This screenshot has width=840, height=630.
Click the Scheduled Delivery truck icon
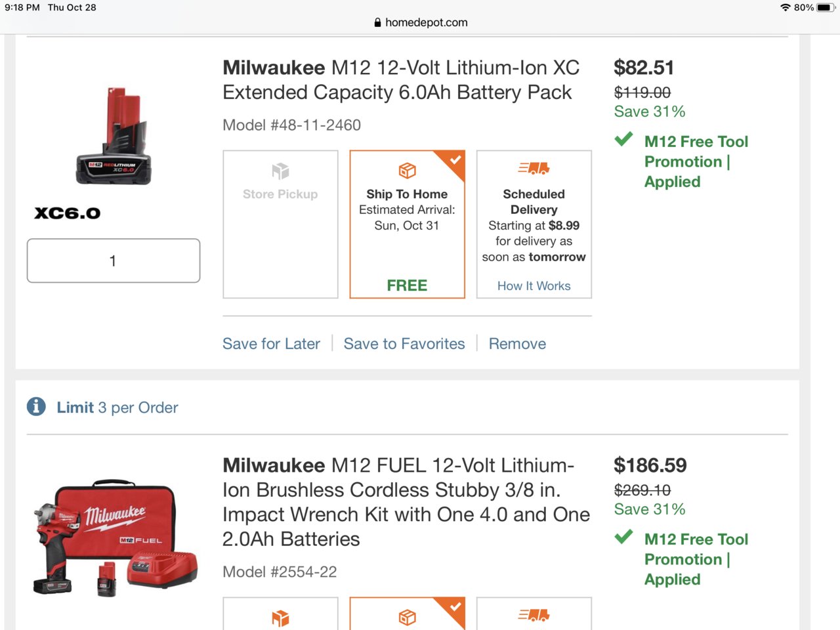pos(534,169)
